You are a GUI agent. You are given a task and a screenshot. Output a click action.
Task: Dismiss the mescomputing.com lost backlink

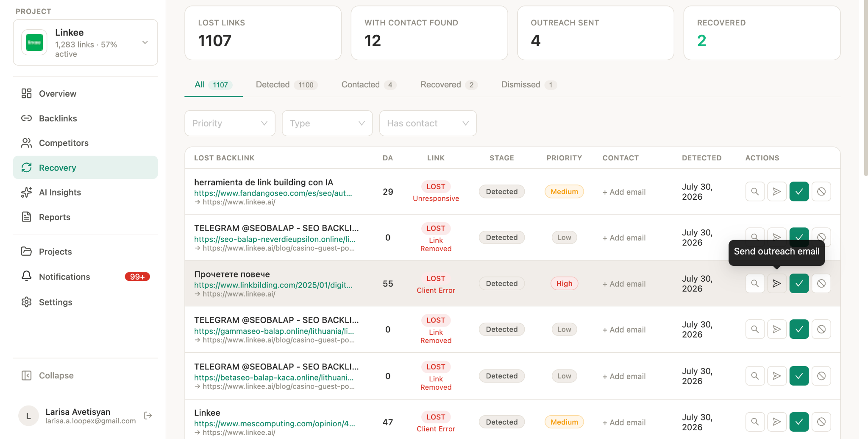(821, 422)
